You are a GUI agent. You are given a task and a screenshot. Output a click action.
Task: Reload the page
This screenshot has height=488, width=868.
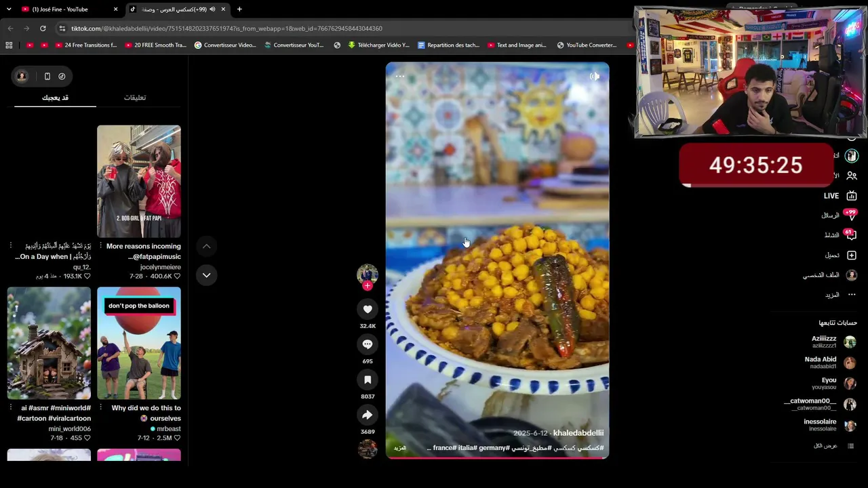tap(43, 28)
